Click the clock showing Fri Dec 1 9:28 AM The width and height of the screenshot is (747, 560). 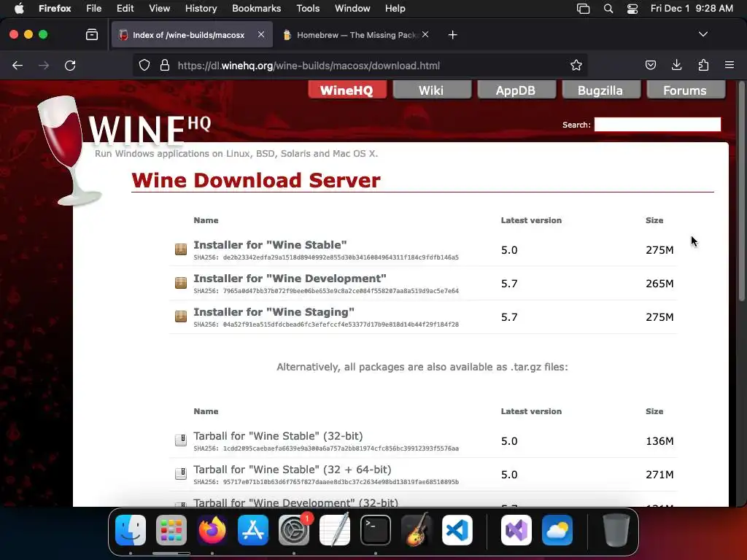click(x=692, y=9)
